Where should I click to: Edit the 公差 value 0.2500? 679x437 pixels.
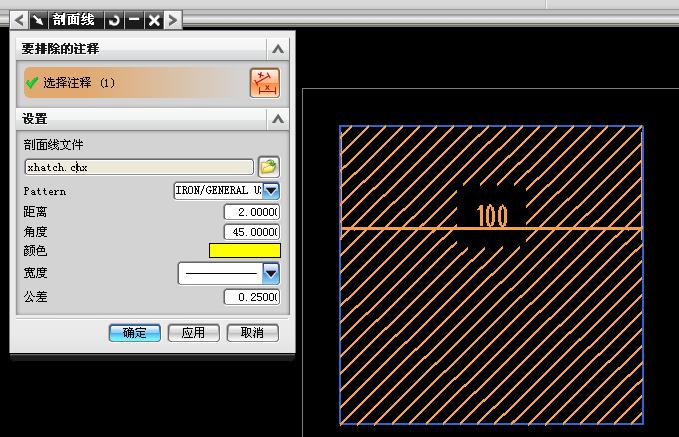click(252, 297)
